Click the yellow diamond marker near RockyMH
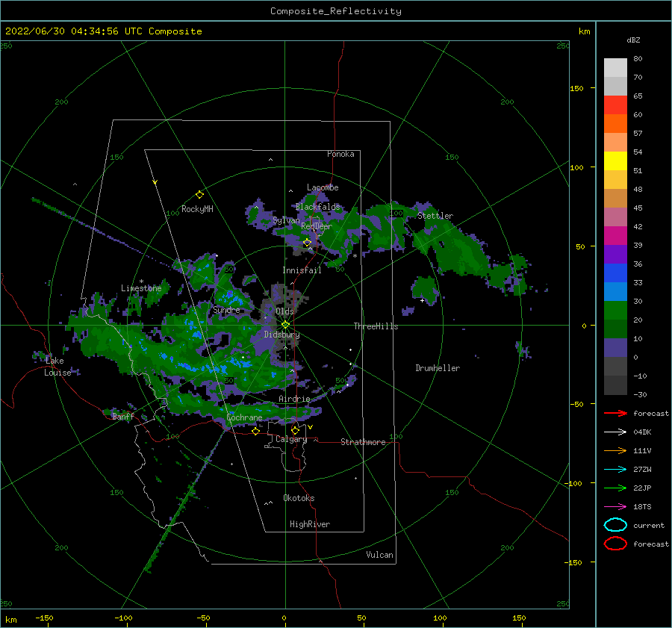Image resolution: width=672 pixels, height=628 pixels. tap(199, 195)
